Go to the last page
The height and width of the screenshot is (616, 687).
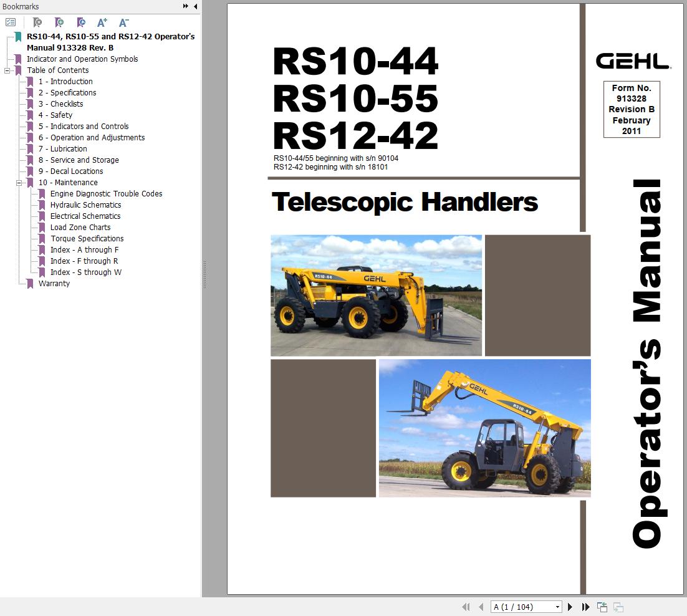point(585,607)
